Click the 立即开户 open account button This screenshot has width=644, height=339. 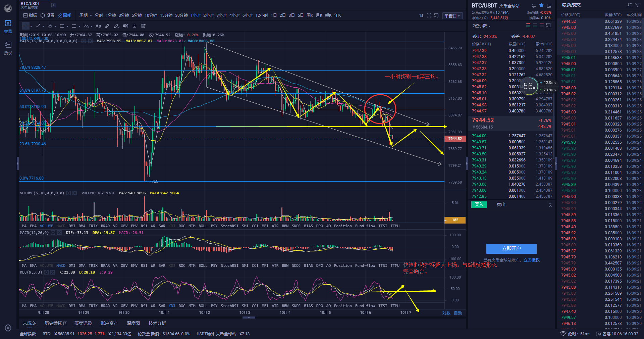[511, 249]
